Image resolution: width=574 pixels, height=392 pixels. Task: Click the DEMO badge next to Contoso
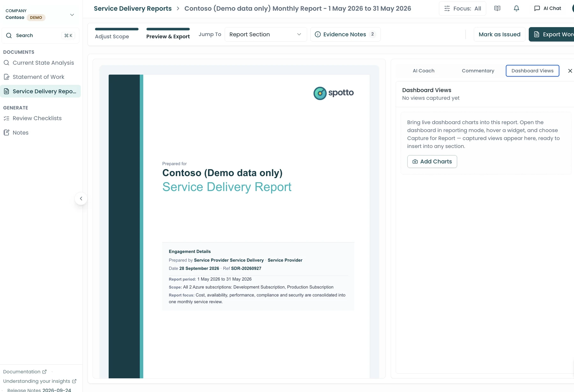tap(36, 18)
